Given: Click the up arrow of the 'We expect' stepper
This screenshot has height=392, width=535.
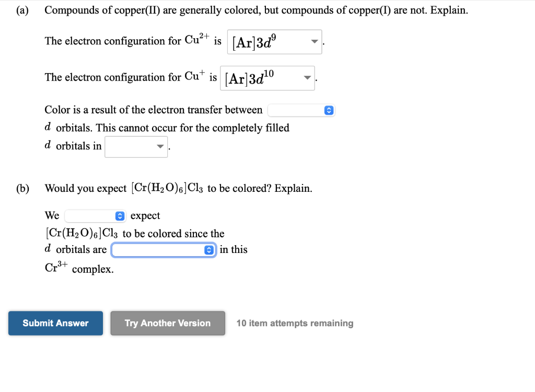Looking at the screenshot, I should click(x=120, y=213).
